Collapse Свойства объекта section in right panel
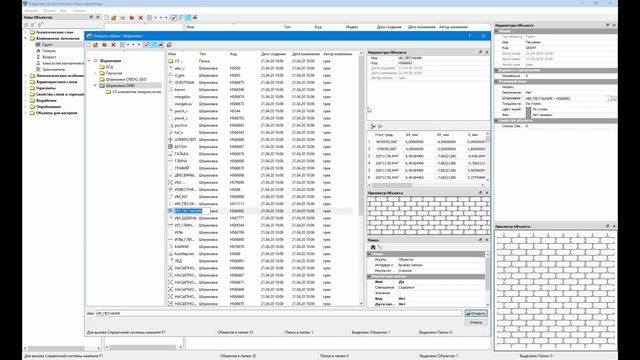Viewport: 640px width, 360px height. coord(497,121)
